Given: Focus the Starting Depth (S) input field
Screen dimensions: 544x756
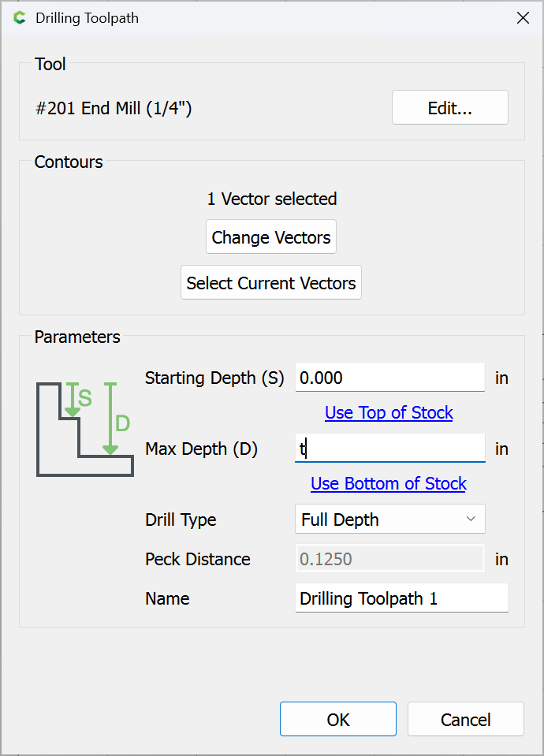Looking at the screenshot, I should pos(389,378).
